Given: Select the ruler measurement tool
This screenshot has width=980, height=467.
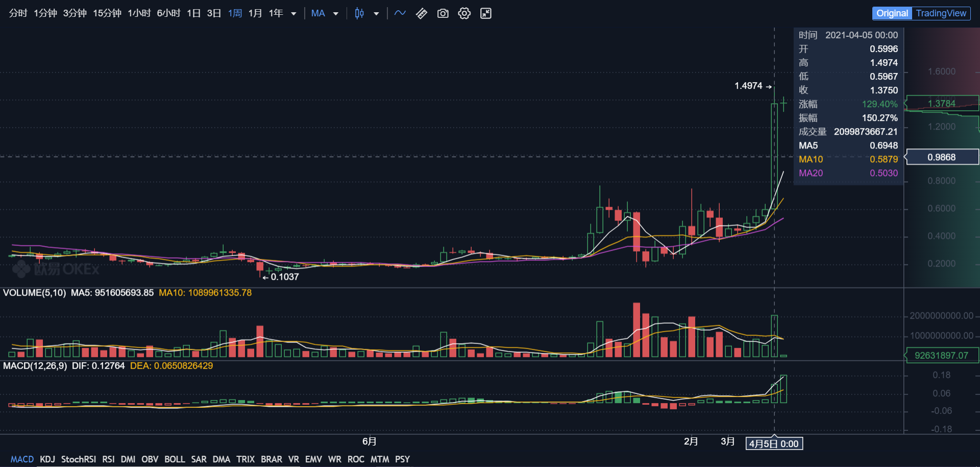Looking at the screenshot, I should (422, 13).
